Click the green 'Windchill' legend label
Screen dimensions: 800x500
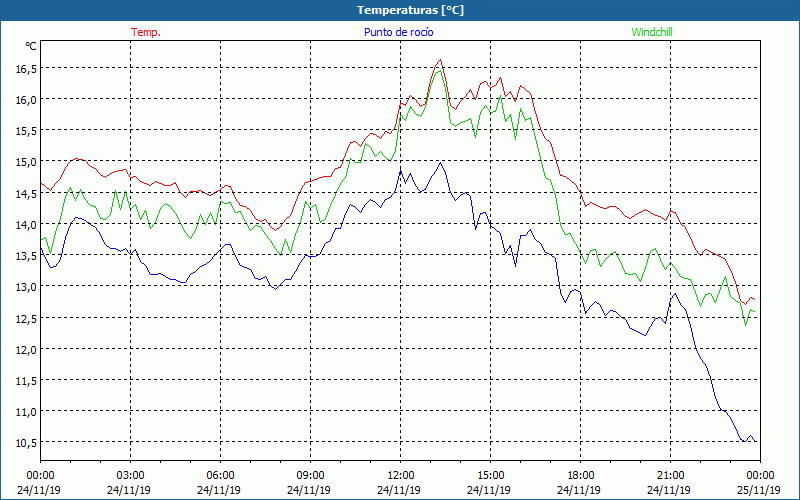click(x=652, y=32)
